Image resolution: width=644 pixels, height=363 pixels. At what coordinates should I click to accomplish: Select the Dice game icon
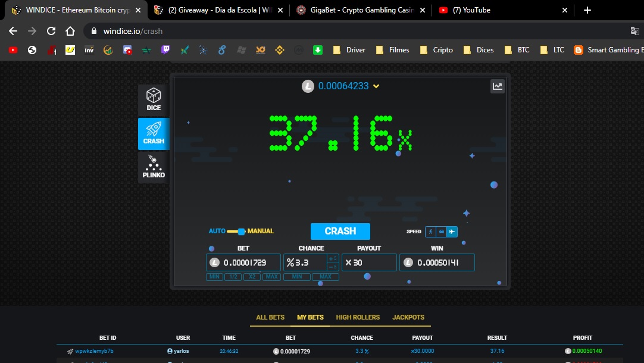pyautogui.click(x=154, y=100)
